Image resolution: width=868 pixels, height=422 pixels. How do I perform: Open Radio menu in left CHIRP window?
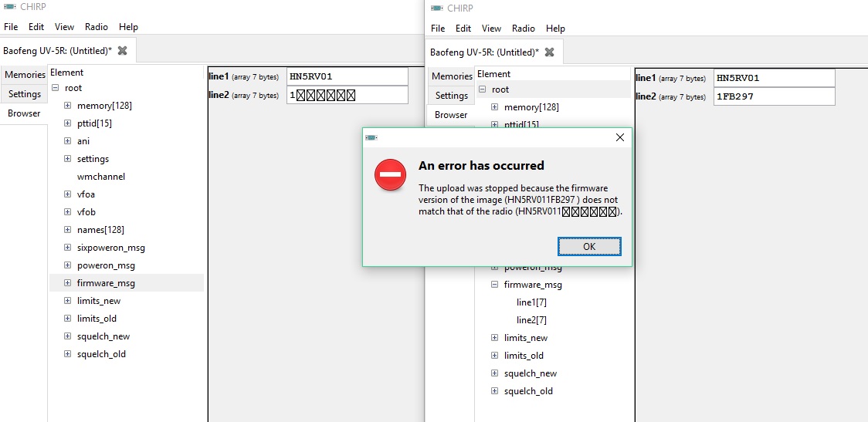[x=97, y=26]
